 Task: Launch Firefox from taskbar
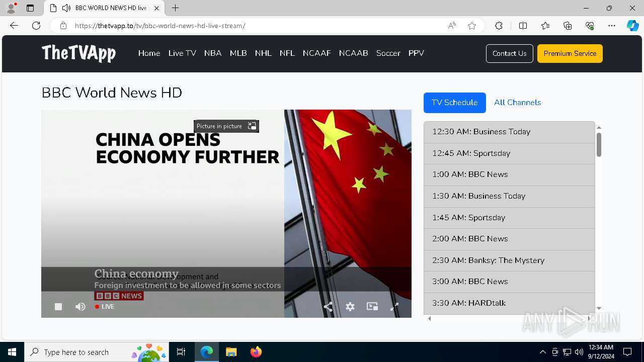[x=256, y=352]
